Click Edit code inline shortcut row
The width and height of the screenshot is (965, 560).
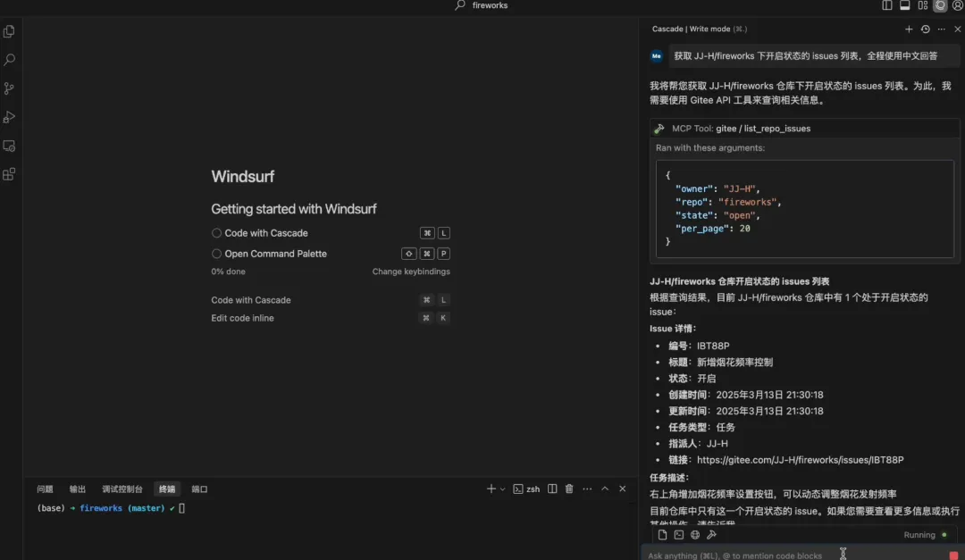click(x=331, y=318)
